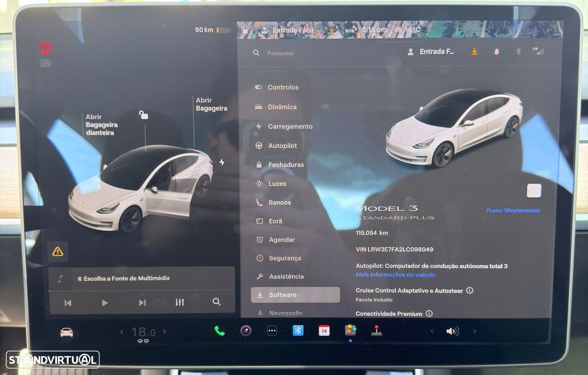Tap the 5:18 pm clock
This screenshot has width=588, height=375.
click(374, 29)
